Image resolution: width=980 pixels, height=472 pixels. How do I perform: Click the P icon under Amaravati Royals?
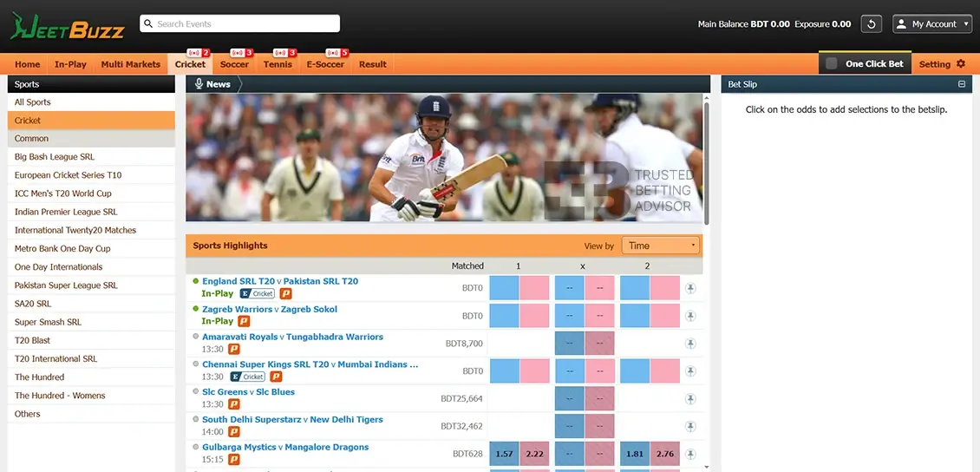coord(234,349)
